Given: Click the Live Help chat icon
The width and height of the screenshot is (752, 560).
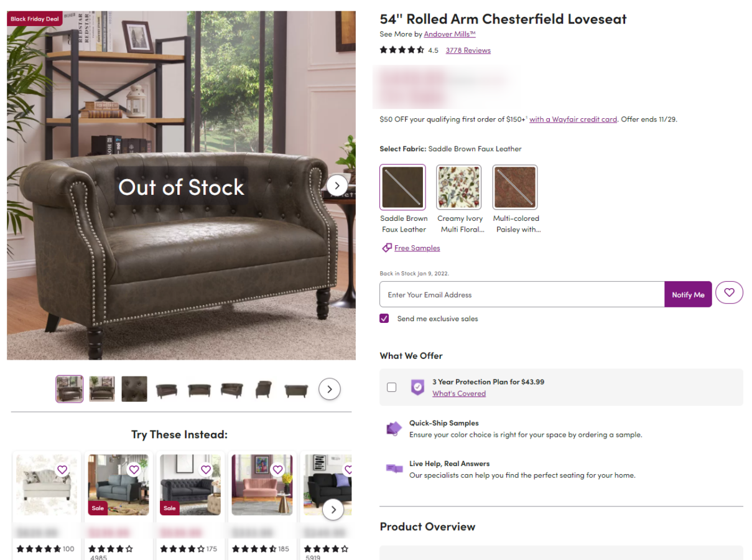Looking at the screenshot, I should pos(394,469).
